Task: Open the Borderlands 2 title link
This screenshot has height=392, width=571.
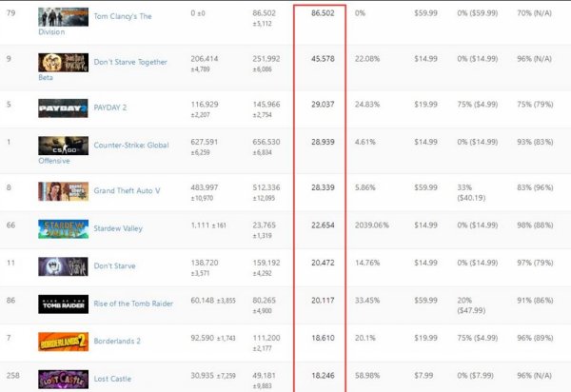Action: 120,341
